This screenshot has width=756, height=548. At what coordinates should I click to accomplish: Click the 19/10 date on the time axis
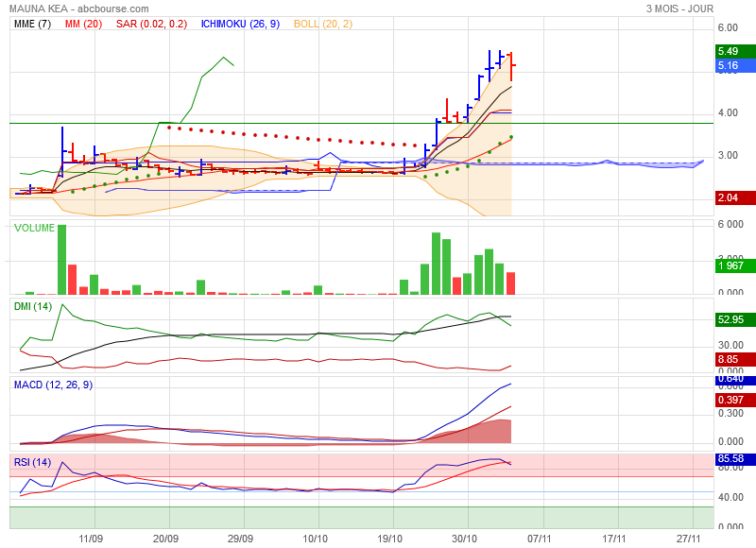(x=389, y=539)
